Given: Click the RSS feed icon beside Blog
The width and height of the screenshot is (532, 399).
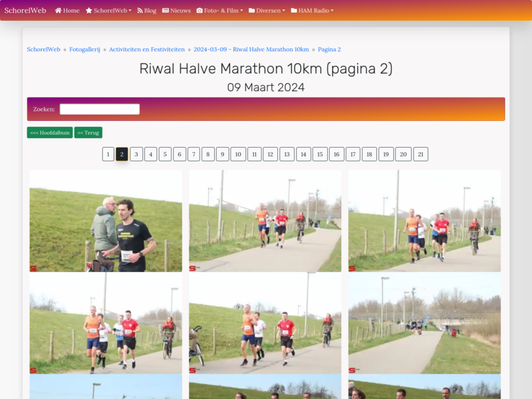Looking at the screenshot, I should 140,11.
